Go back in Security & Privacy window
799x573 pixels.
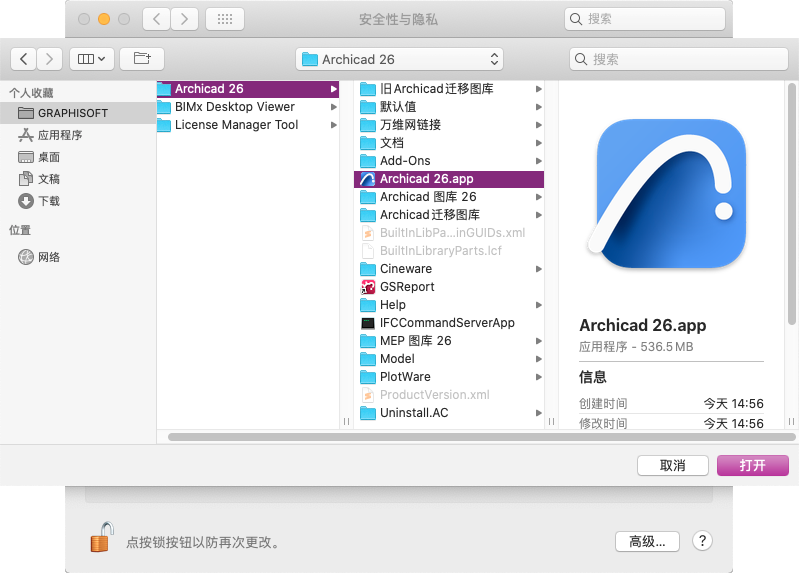[156, 19]
